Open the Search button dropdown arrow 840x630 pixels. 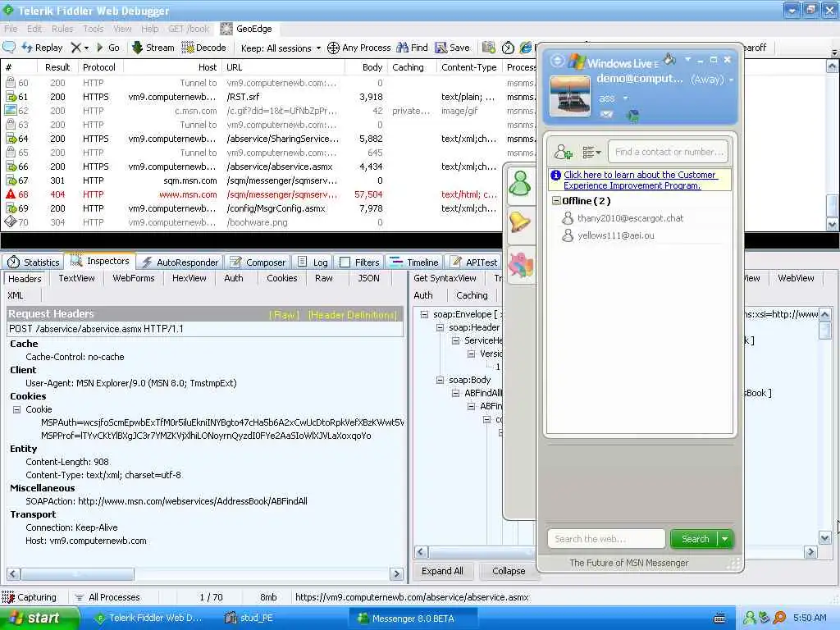click(725, 539)
